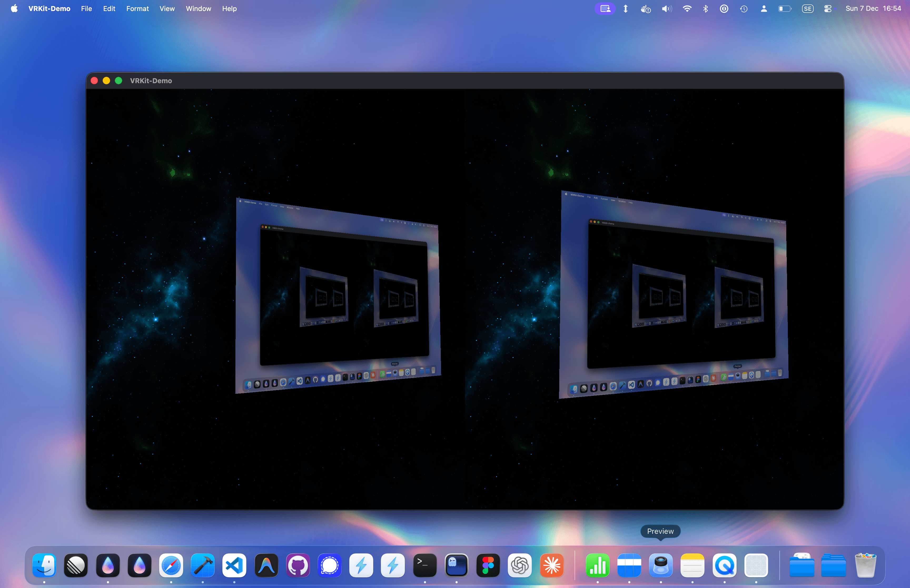Click the date and time in the menu bar
910x588 pixels.
pyautogui.click(x=873, y=8)
